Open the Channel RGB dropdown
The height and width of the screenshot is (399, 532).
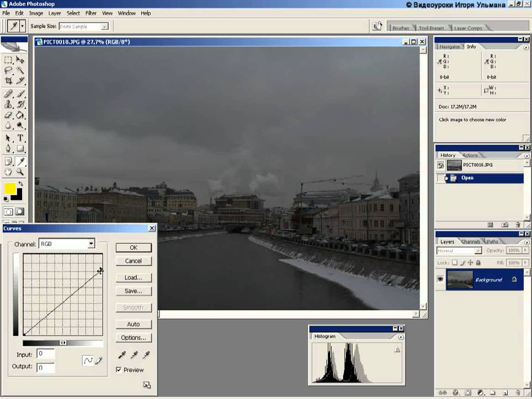91,244
